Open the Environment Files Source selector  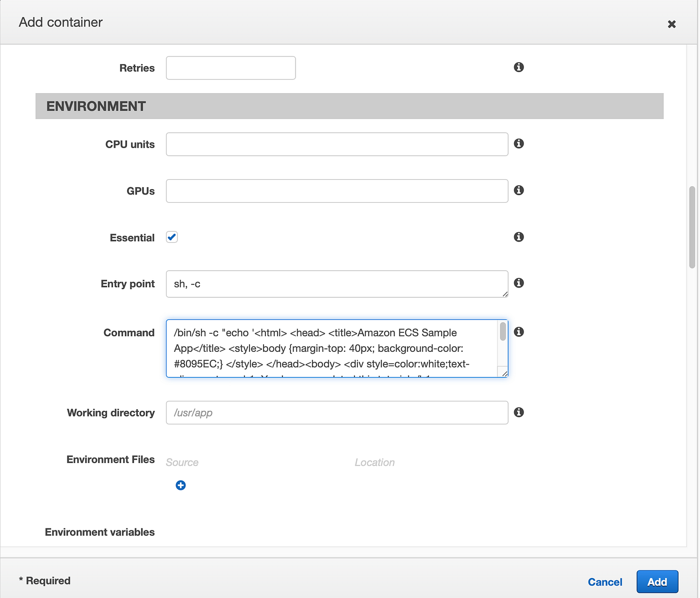point(181,462)
